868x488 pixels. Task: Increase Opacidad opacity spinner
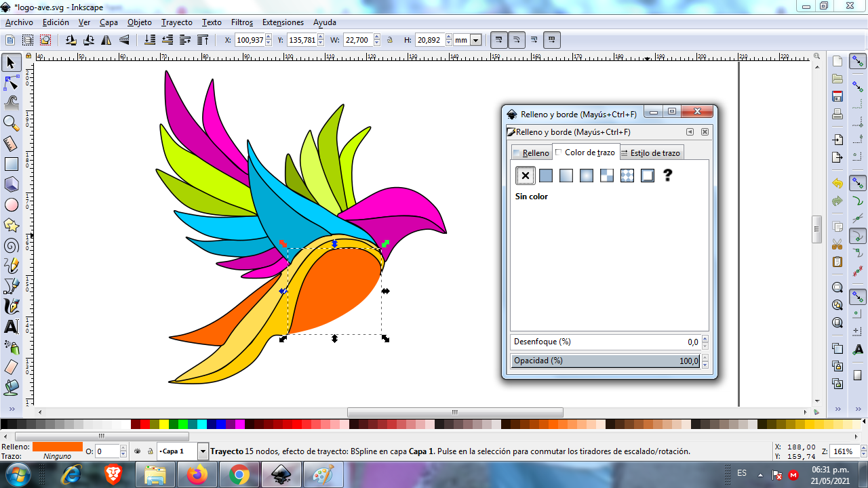pyautogui.click(x=705, y=358)
